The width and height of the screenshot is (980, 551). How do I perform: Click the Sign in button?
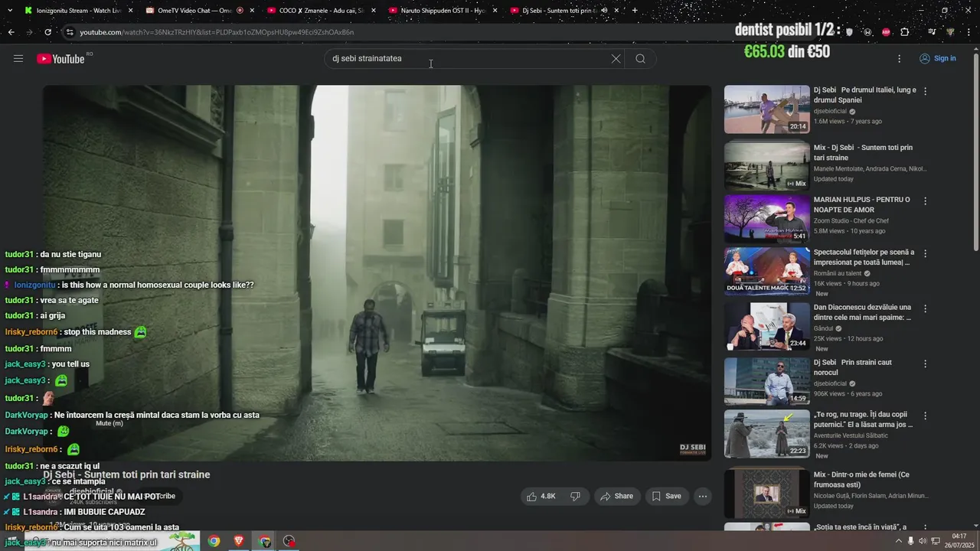938,59
